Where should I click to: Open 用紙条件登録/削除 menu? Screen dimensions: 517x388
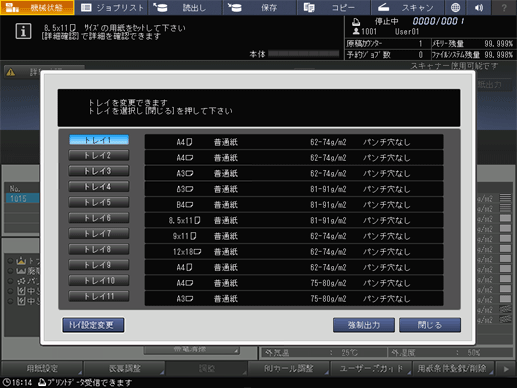pyautogui.click(x=453, y=369)
